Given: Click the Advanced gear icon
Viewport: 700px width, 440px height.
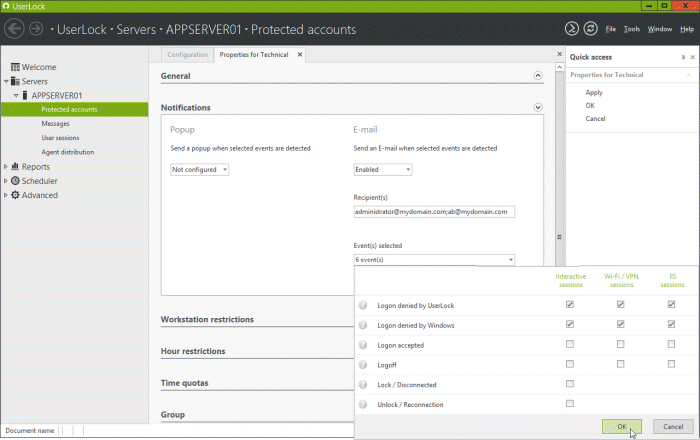Looking at the screenshot, I should 15,195.
